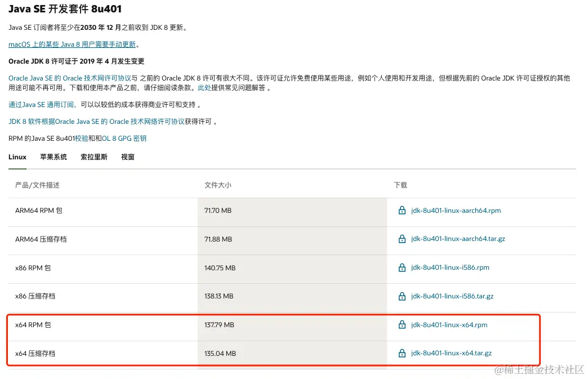Click the 71.88 MB size value
Screen dimensions: 588x379
click(219, 239)
